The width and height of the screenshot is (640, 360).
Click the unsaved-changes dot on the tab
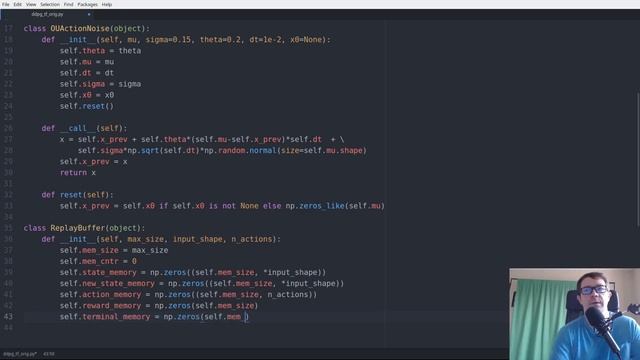89,15
